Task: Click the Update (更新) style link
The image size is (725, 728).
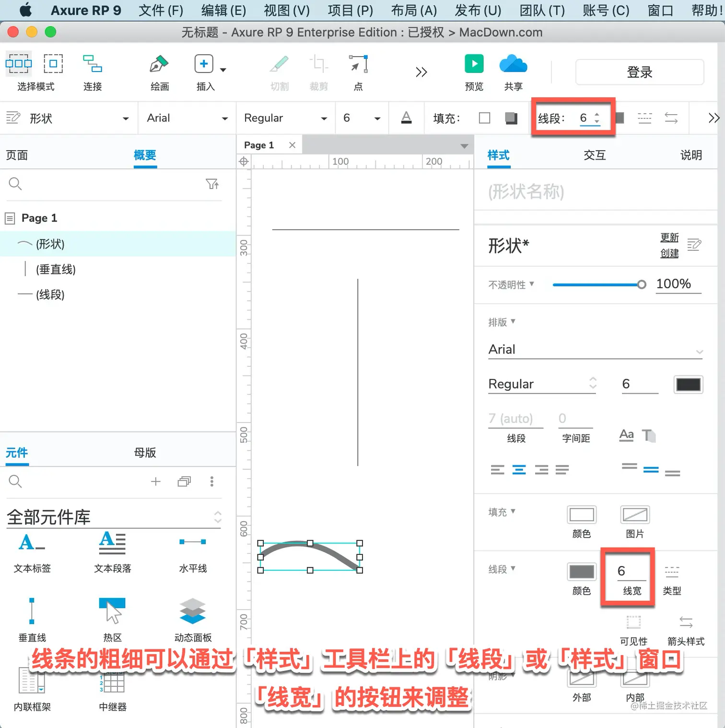Action: pos(669,237)
